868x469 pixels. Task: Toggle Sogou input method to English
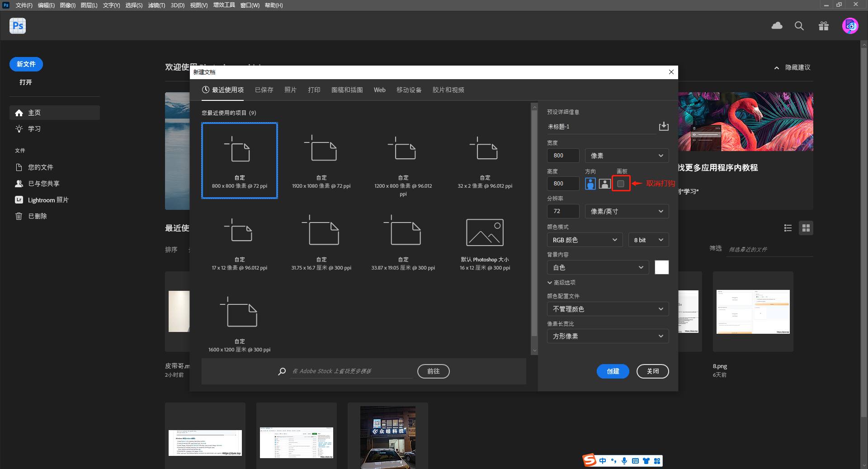coord(603,461)
